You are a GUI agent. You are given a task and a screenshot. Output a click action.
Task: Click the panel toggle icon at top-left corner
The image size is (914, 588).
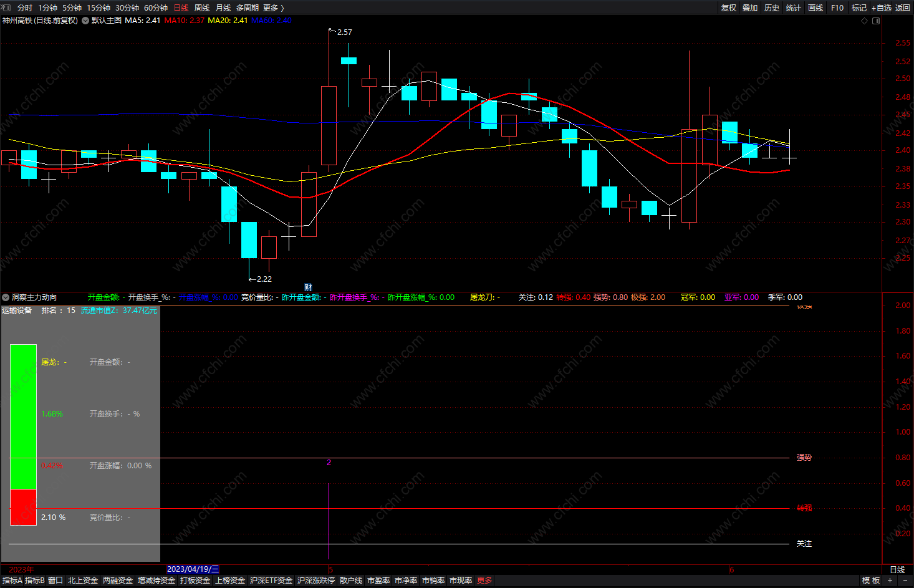coord(6,7)
